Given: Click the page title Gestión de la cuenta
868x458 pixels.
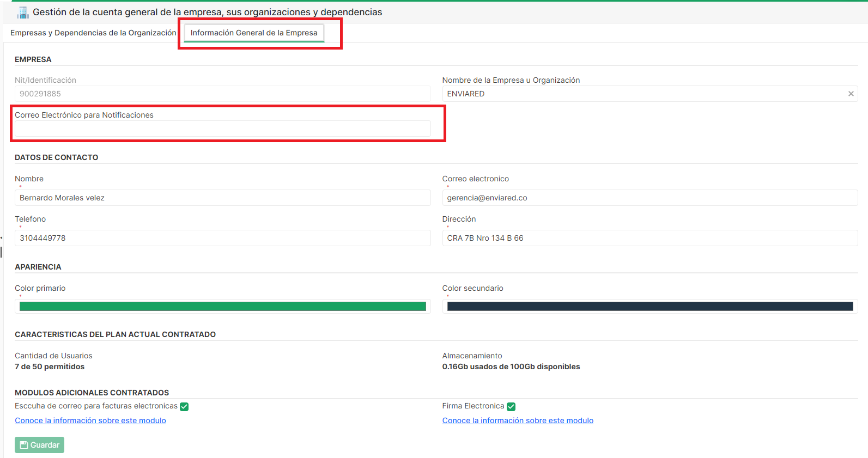Looking at the screenshot, I should click(x=207, y=12).
